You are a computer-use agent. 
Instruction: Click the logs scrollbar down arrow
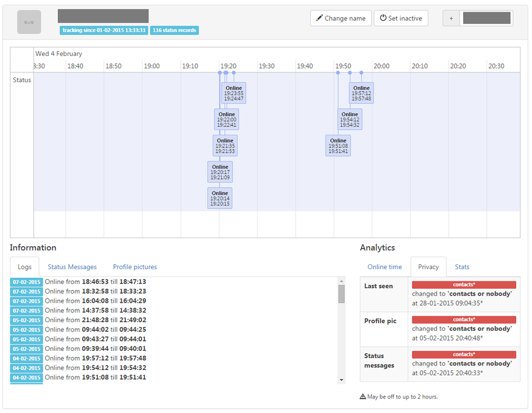click(x=341, y=380)
